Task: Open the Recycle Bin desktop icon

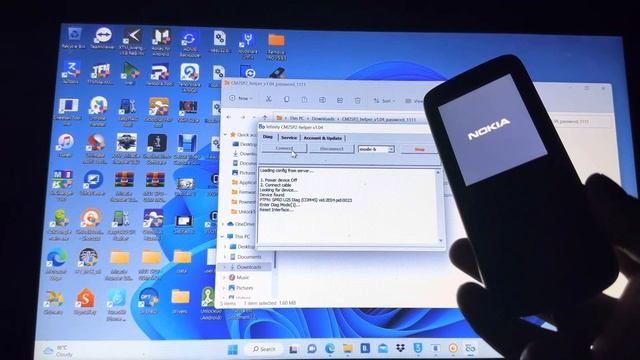Action: (x=74, y=38)
